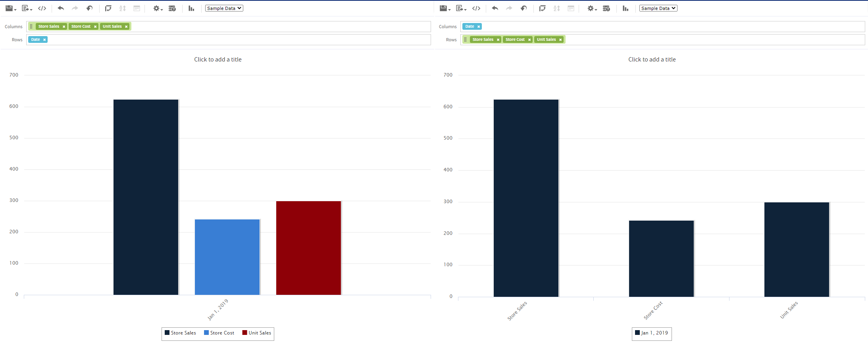
Task: Click the Undo arrow in the left panel
Action: [x=61, y=8]
